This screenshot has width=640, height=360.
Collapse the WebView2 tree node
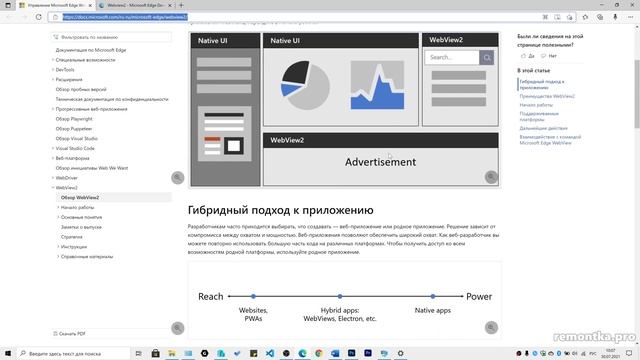pyautogui.click(x=53, y=188)
